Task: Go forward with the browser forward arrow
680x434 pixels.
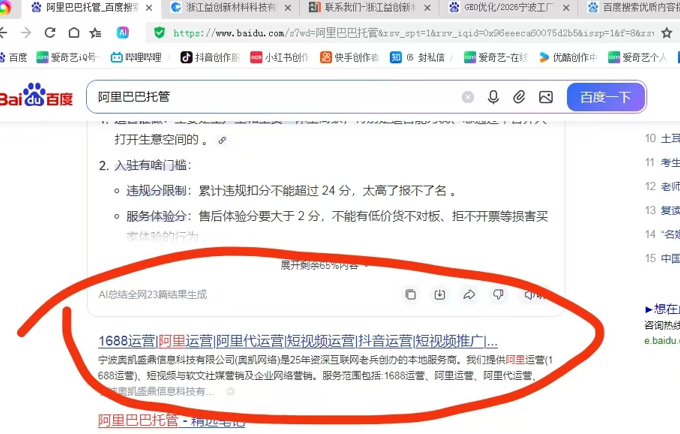Action: tap(26, 33)
